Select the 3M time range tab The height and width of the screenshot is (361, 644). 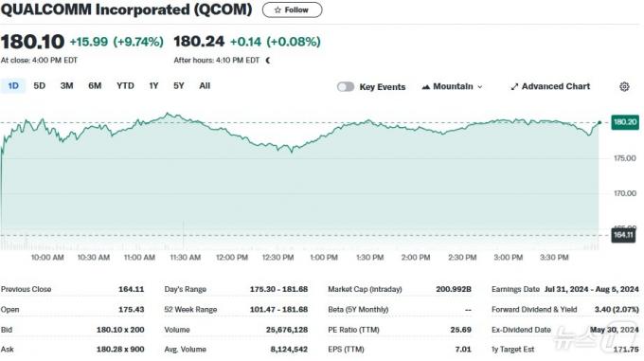(66, 86)
